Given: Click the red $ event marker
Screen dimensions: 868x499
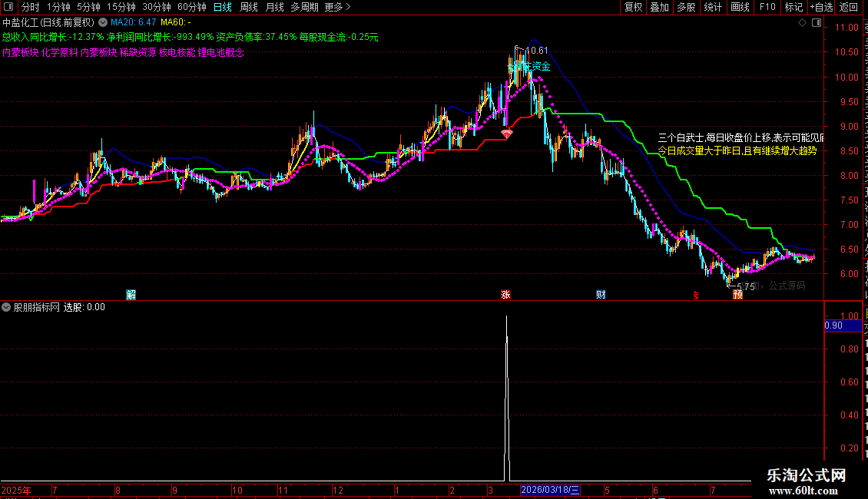Looking at the screenshot, I should pyautogui.click(x=696, y=296).
